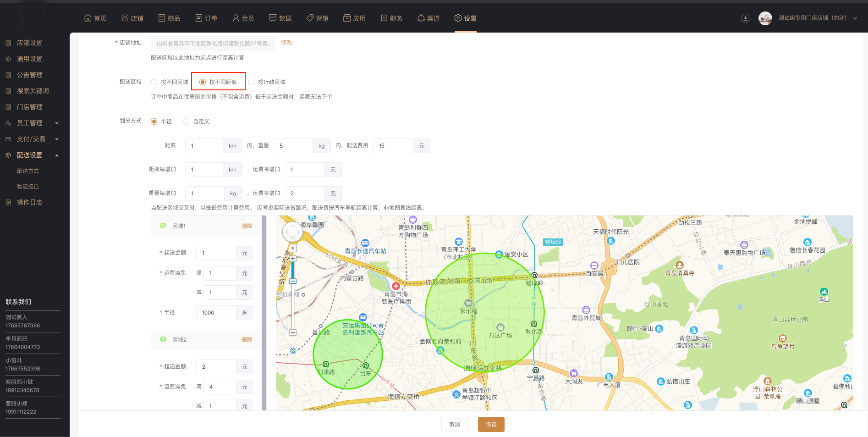Open 店铺设置 in the sidebar
The height and width of the screenshot is (437, 868).
click(29, 43)
